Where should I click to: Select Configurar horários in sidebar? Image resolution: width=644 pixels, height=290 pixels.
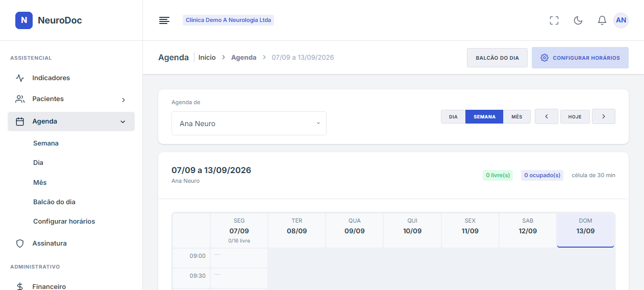(x=64, y=222)
